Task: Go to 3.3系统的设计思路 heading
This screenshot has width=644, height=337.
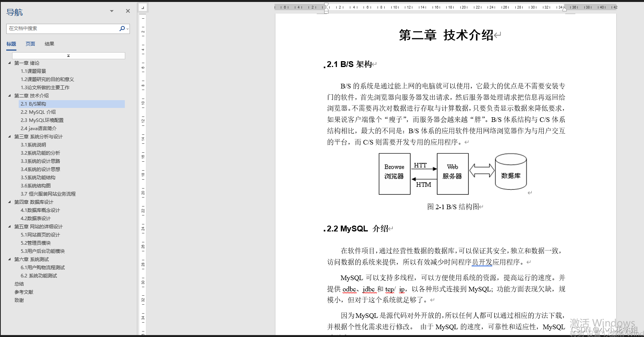Action: click(41, 161)
